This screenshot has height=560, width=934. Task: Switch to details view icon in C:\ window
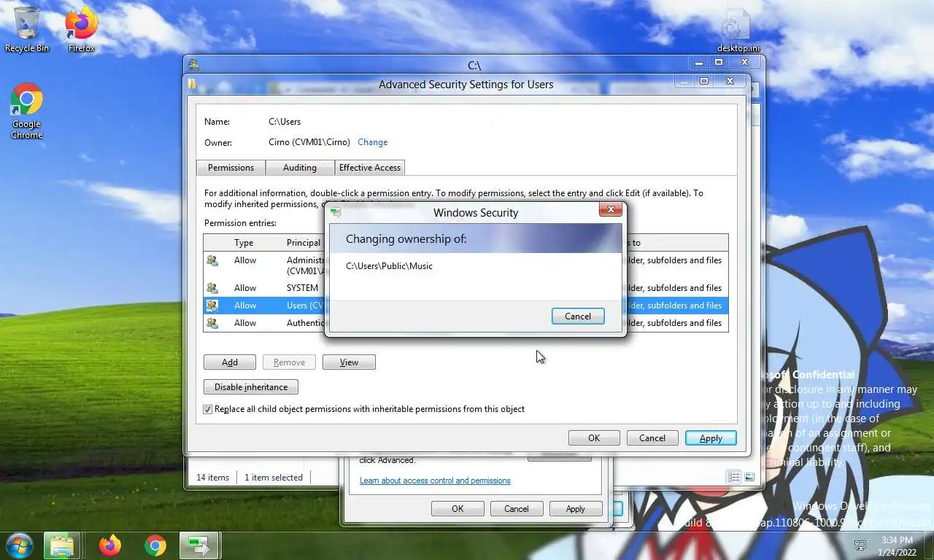click(733, 477)
